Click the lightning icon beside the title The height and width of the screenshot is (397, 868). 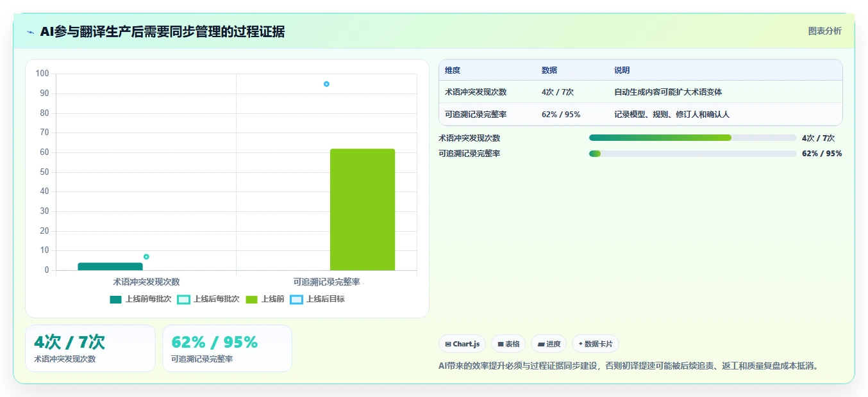point(30,32)
